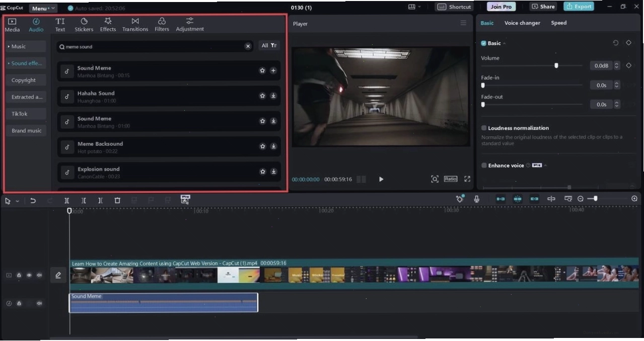Add first Sound Meme to timeline
The height and width of the screenshot is (341, 644).
coord(273,70)
